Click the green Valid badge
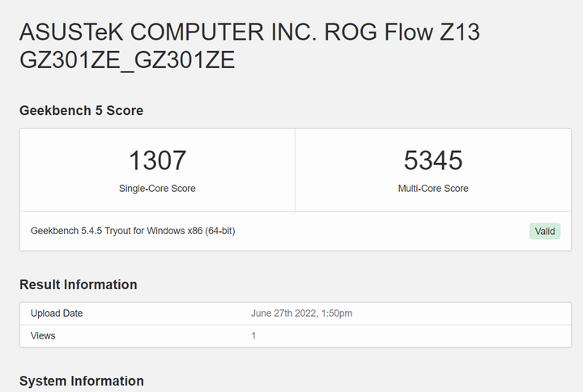 [544, 231]
